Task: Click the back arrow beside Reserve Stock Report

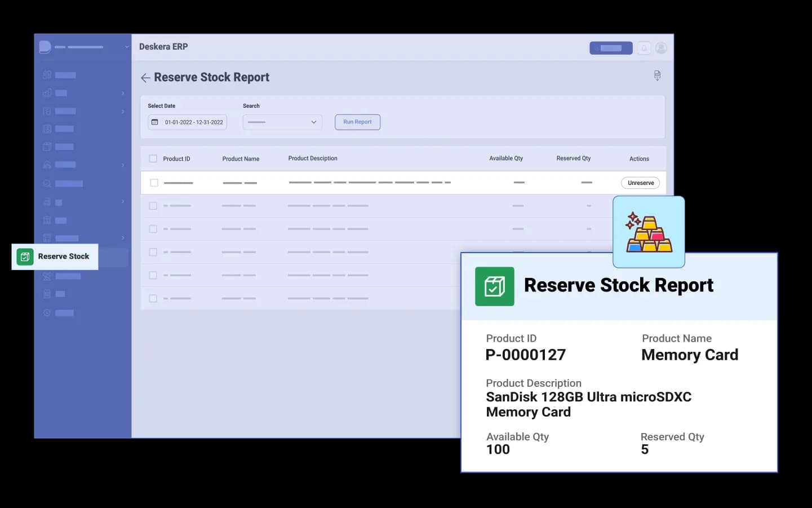Action: (145, 78)
